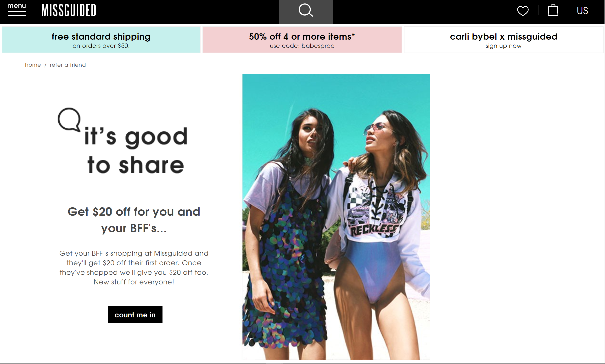This screenshot has width=605, height=364.
Task: Select the US country selector
Action: (x=583, y=11)
